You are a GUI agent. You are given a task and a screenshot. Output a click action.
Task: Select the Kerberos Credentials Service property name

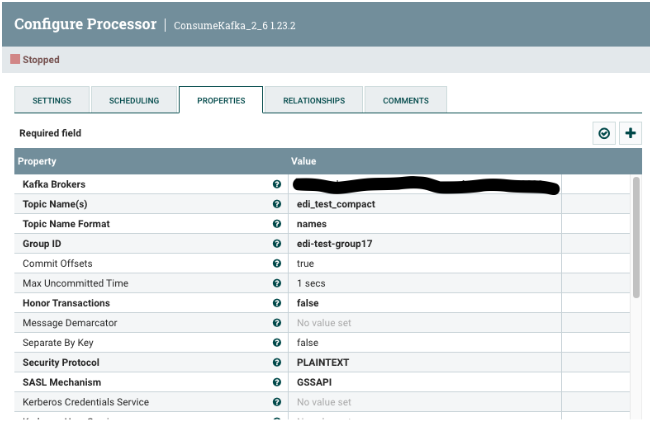point(85,402)
